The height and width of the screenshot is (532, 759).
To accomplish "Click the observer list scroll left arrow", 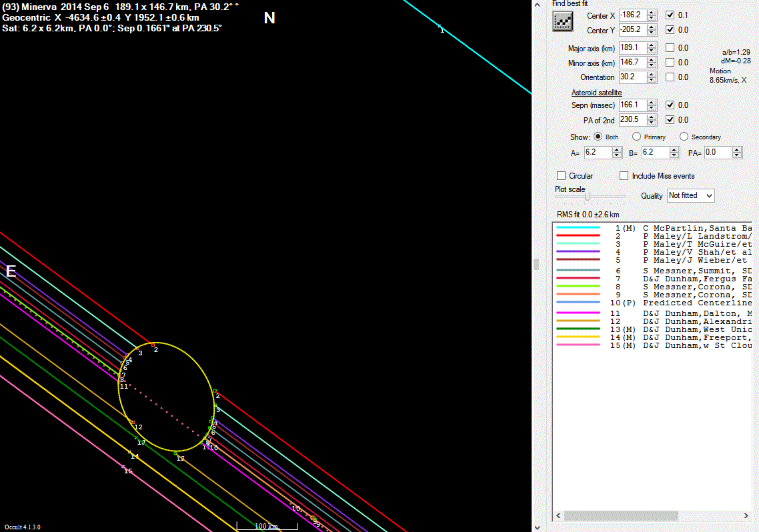I will click(558, 515).
